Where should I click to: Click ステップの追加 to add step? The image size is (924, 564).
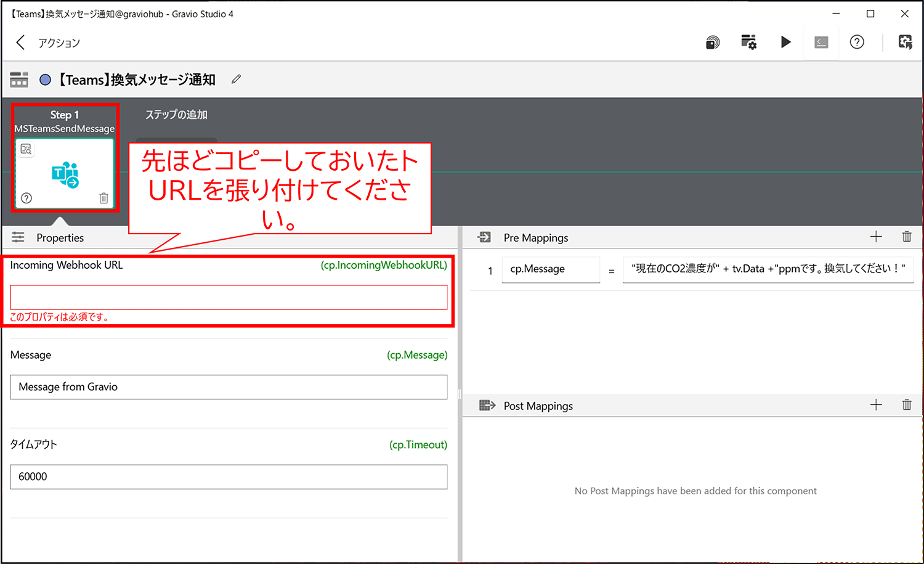176,115
